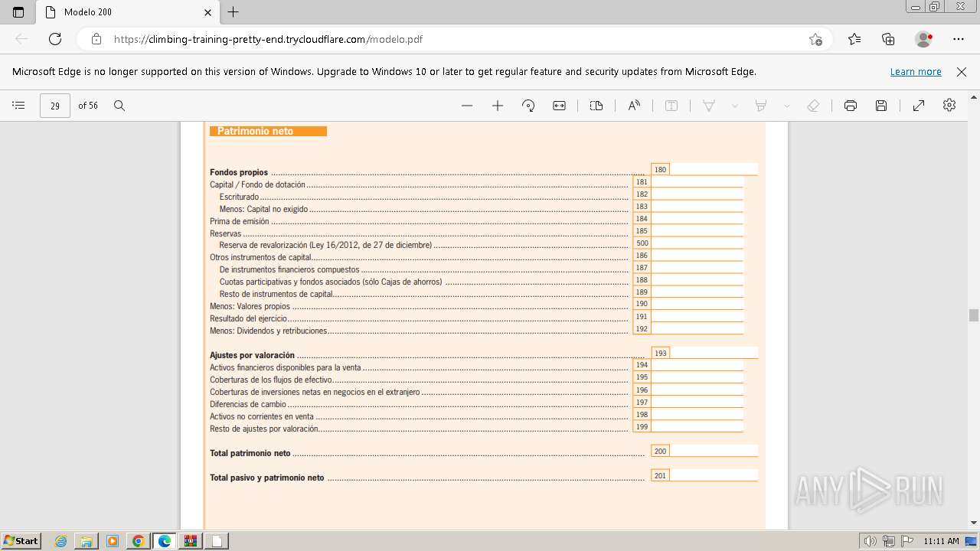Screen dimensions: 980x551
Task: Click the Edge taskbar icon
Action: (165, 541)
